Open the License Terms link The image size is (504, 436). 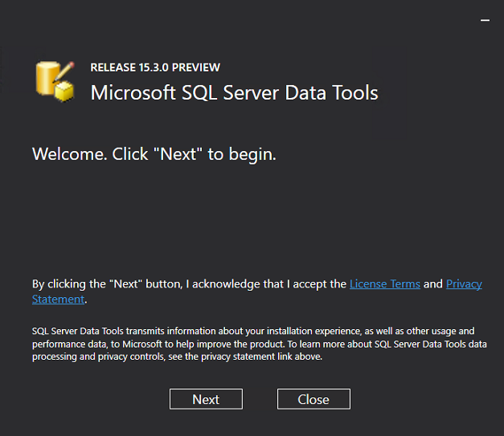pos(384,284)
